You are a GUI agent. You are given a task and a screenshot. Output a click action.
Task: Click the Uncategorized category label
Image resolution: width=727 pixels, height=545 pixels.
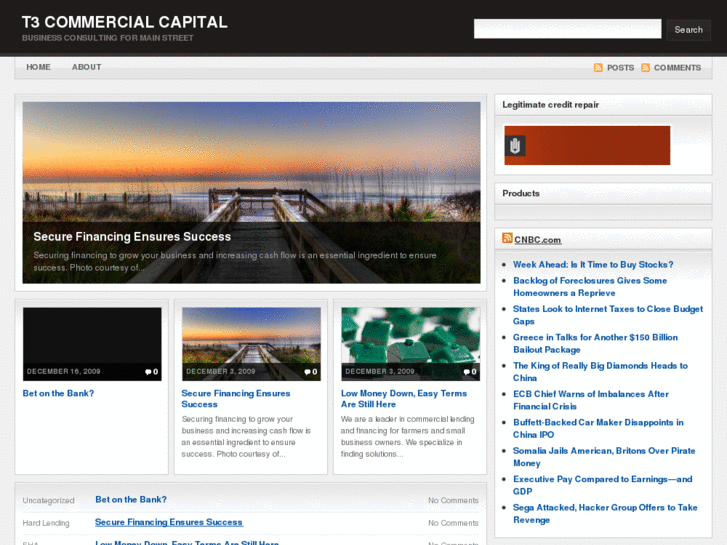(49, 500)
